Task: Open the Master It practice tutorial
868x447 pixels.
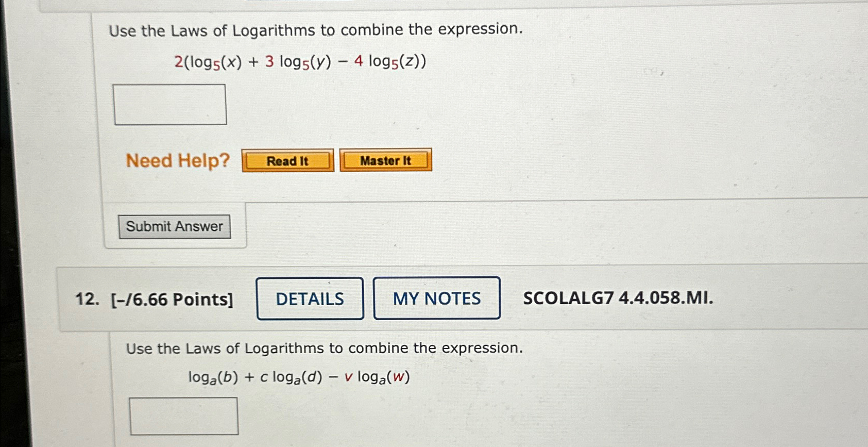Action: pyautogui.click(x=385, y=160)
